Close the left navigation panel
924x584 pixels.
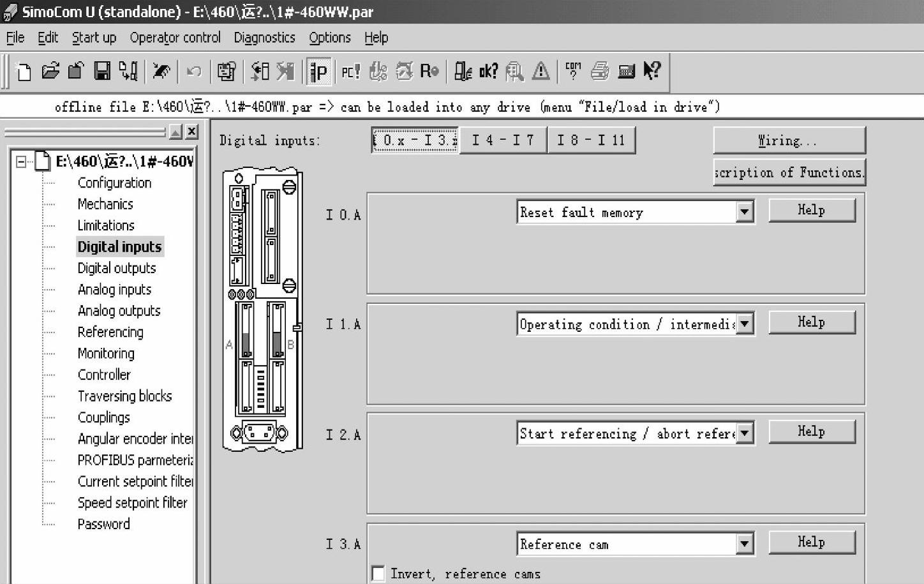pos(191,132)
